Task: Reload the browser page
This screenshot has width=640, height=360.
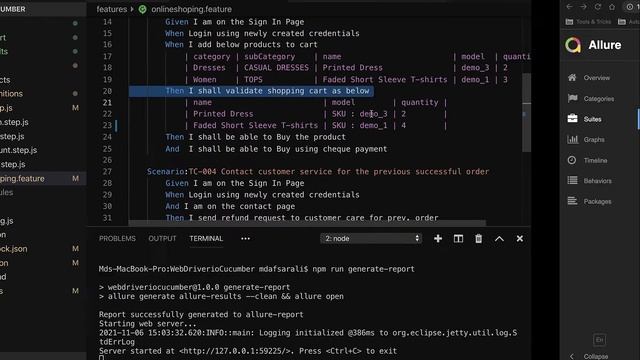Action: tap(598, 7)
